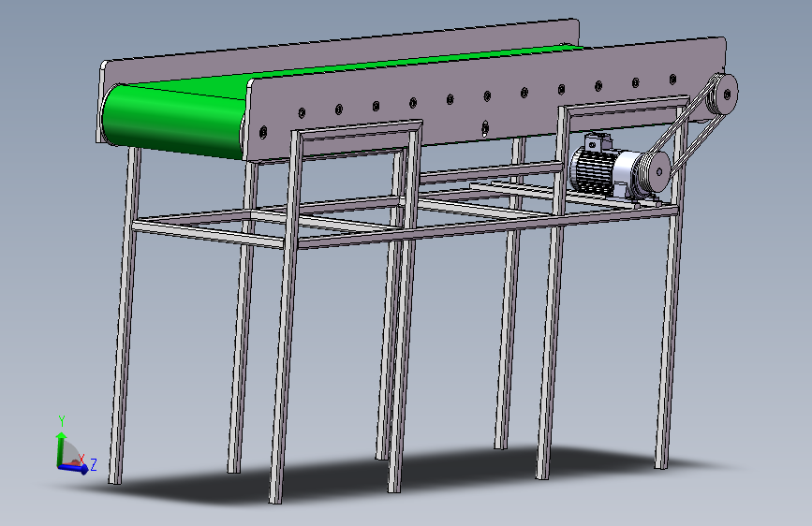Select the center slotted hole on the side plate

coord(485,128)
